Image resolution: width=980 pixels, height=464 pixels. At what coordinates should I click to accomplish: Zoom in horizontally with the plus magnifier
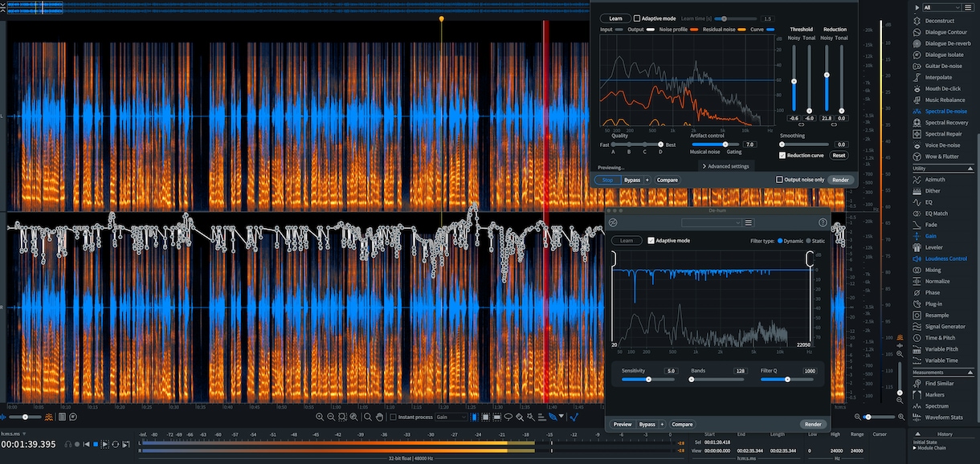point(320,417)
